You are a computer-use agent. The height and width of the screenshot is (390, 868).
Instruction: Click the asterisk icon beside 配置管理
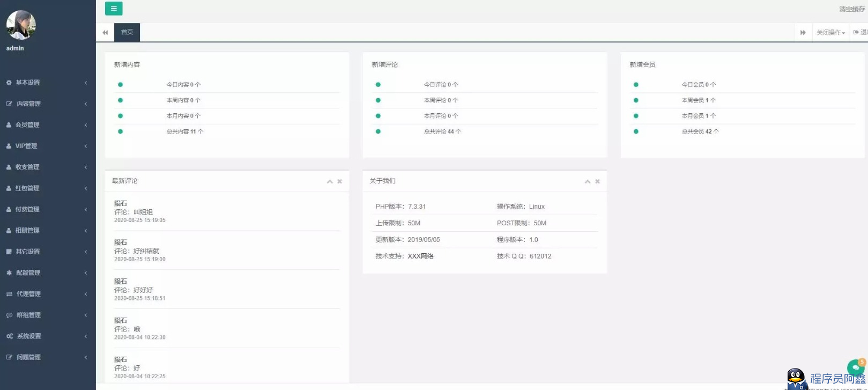point(9,273)
